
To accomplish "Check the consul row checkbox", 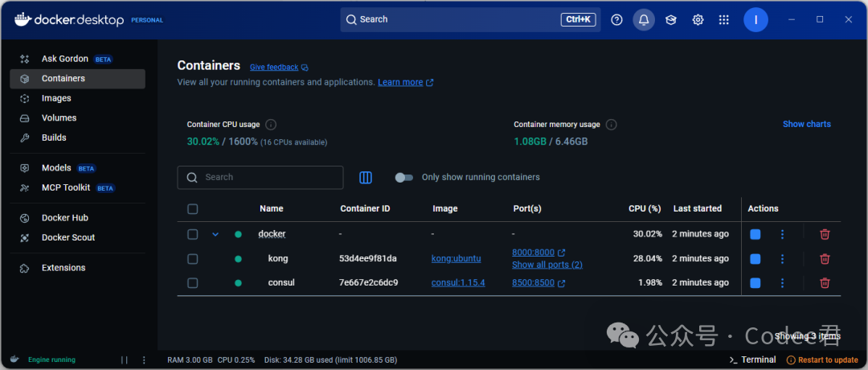I will 193,283.
